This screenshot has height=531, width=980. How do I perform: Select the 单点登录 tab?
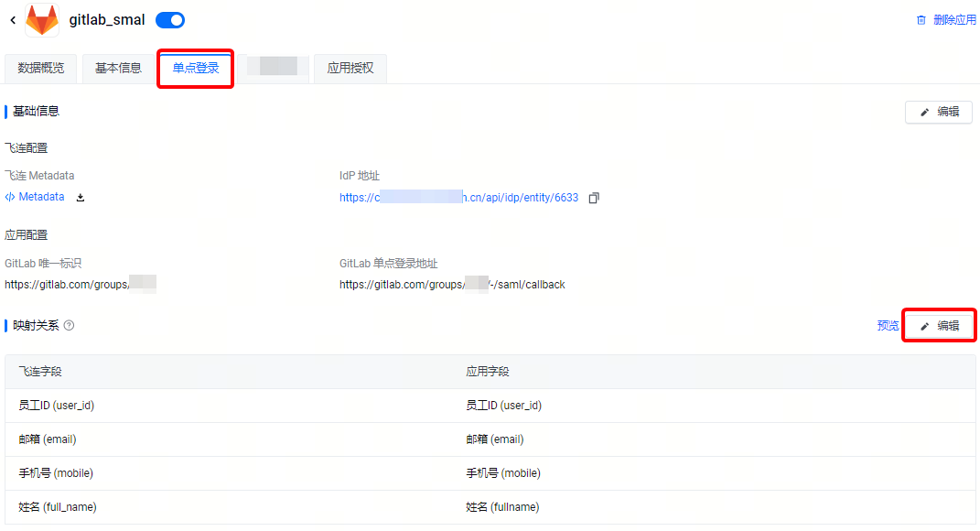click(196, 68)
